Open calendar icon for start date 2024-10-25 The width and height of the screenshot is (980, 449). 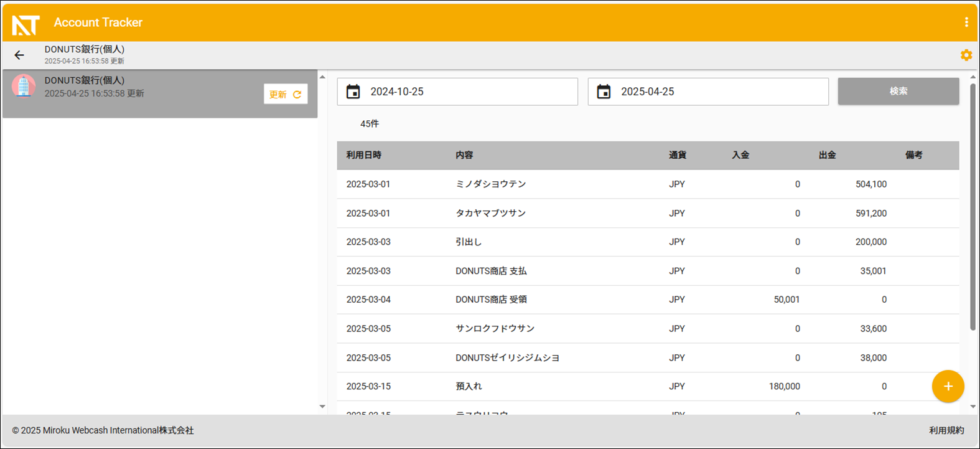point(353,92)
